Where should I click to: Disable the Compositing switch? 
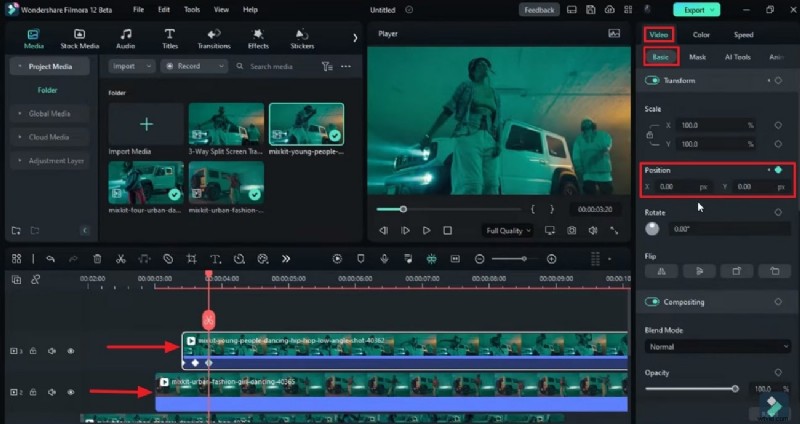click(653, 302)
